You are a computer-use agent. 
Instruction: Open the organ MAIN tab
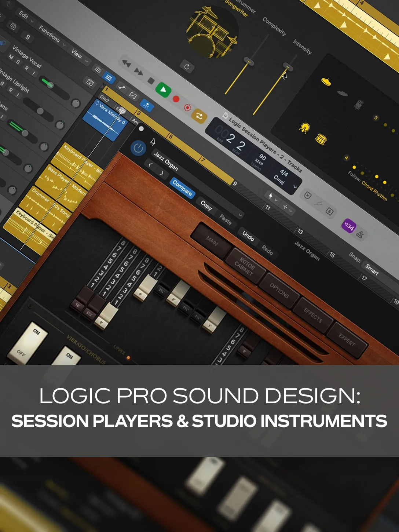tap(212, 241)
